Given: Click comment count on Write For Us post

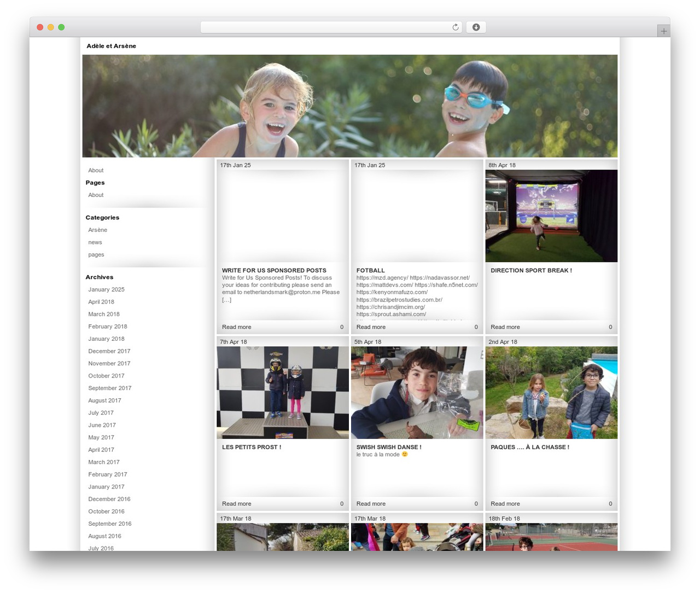Looking at the screenshot, I should pos(342,327).
